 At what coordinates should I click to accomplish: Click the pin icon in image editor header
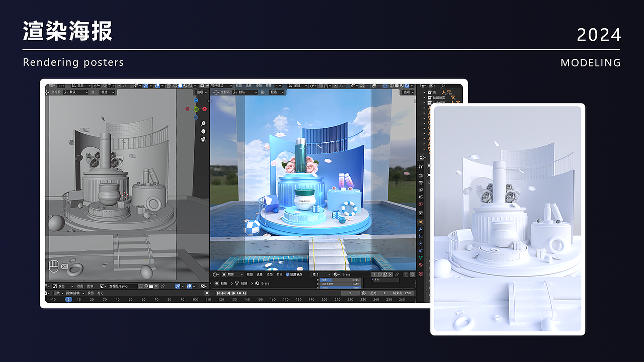click(163, 286)
